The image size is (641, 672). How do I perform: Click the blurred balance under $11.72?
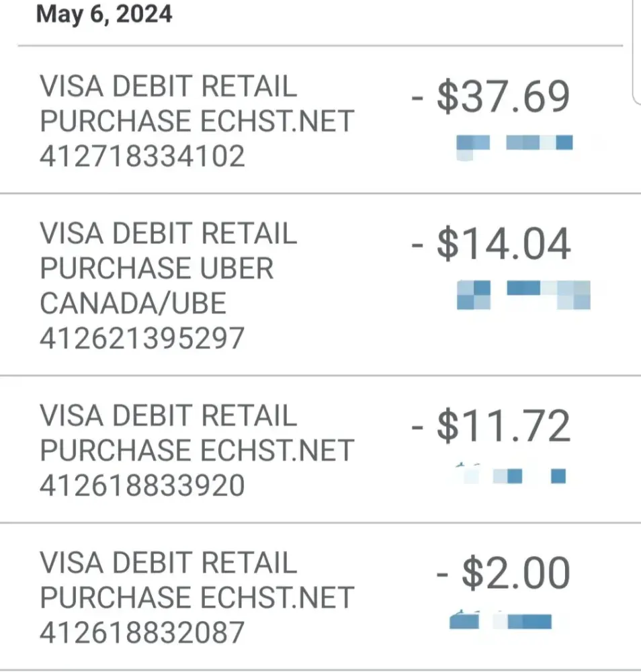click(x=512, y=475)
